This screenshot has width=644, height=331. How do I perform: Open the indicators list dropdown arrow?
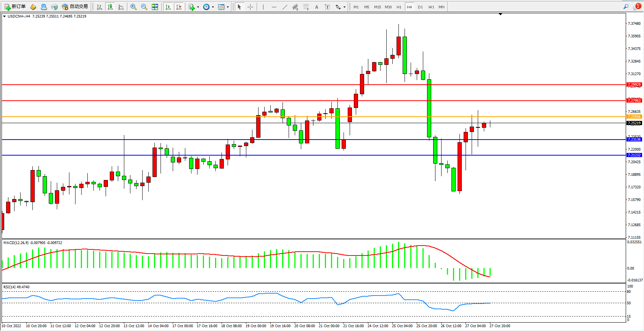pyautogui.click(x=198, y=7)
